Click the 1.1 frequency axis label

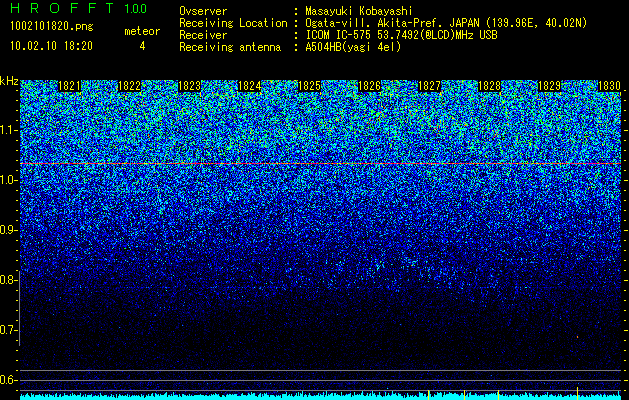(x=8, y=130)
